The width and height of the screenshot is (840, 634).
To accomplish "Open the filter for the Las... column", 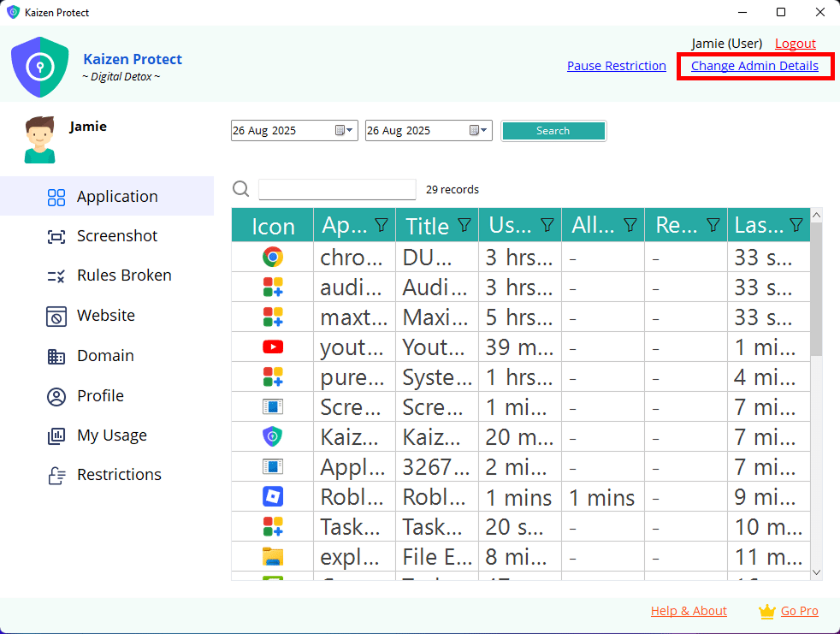I will click(x=796, y=225).
